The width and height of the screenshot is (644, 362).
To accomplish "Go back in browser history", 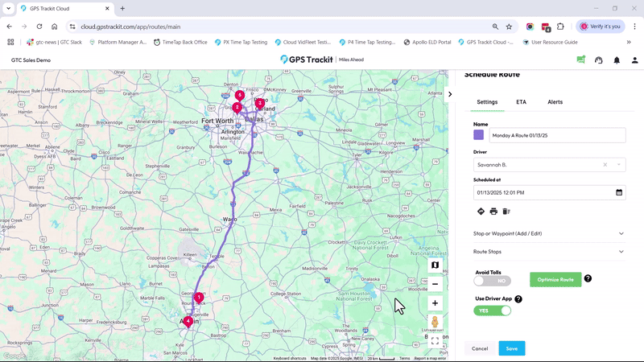I will click(10, 27).
